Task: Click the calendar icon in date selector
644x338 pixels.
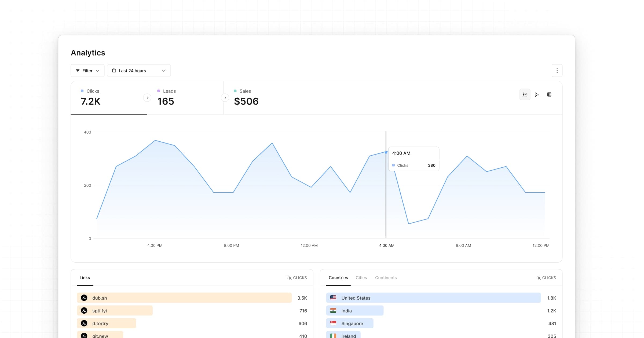Action: (x=114, y=71)
